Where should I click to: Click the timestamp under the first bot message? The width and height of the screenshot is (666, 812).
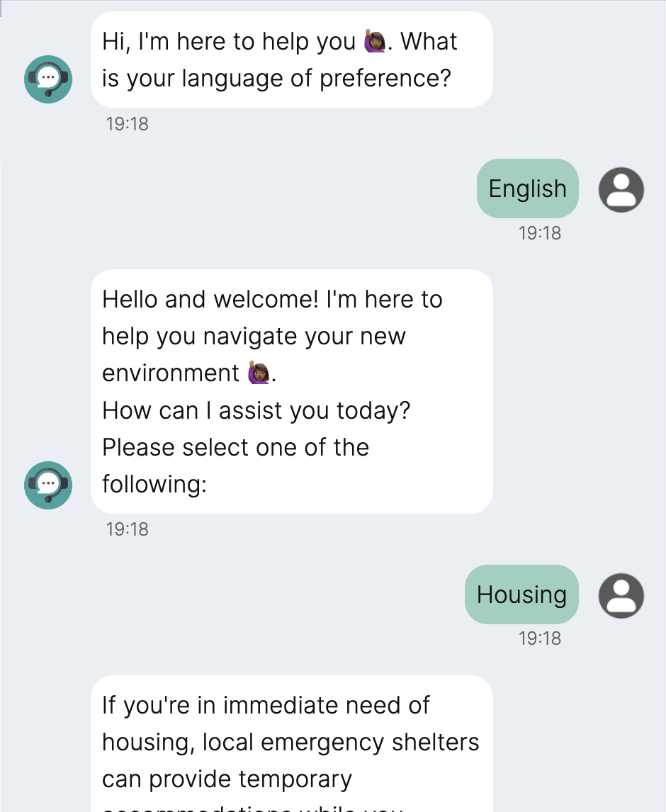(127, 124)
